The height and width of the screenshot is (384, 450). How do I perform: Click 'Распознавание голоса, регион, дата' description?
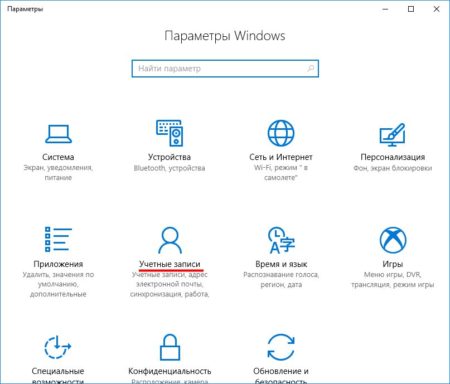coord(281,279)
